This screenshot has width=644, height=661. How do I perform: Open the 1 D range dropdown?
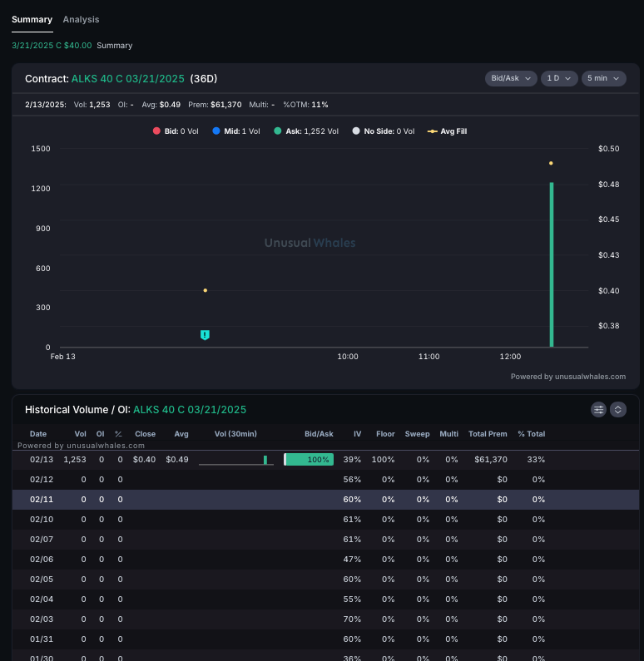point(559,78)
